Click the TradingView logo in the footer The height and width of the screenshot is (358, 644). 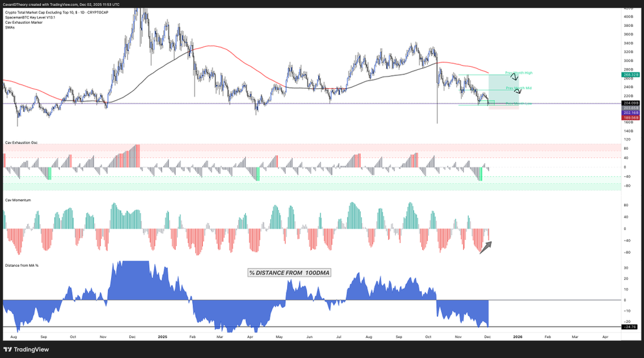tap(27, 349)
